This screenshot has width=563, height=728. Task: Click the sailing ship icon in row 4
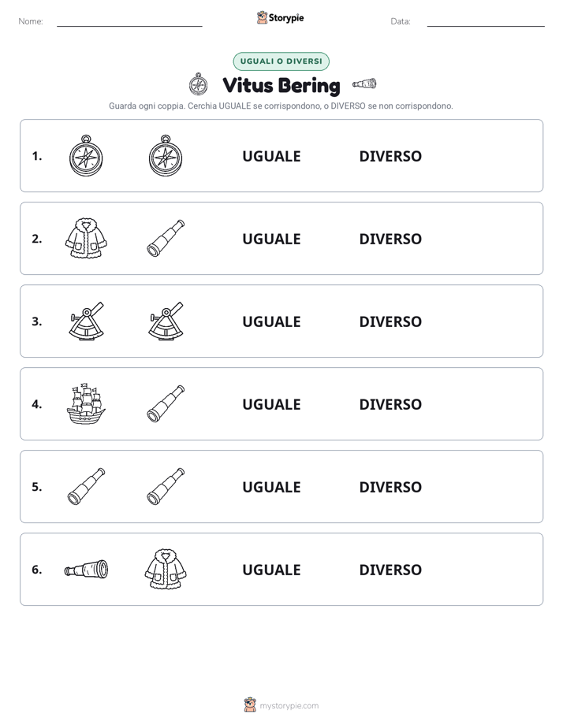[86, 403]
